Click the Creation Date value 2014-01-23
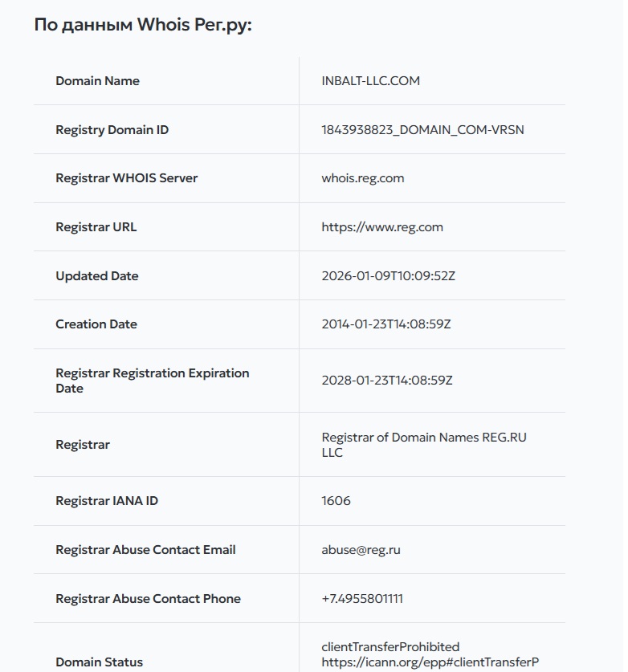628x672 pixels. (385, 324)
